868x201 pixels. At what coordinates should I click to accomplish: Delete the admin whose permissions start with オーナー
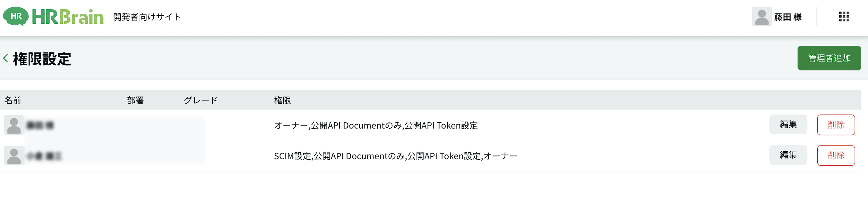point(836,125)
